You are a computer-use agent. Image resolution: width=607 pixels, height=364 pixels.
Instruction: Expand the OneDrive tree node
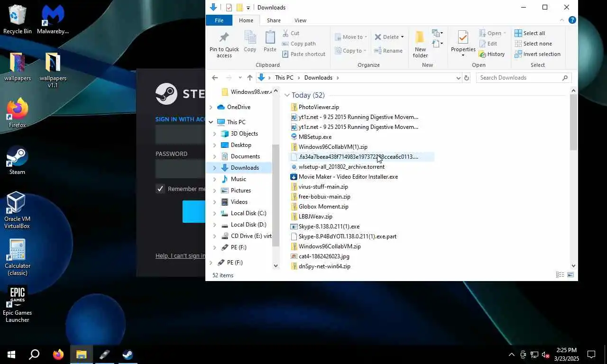pyautogui.click(x=211, y=107)
